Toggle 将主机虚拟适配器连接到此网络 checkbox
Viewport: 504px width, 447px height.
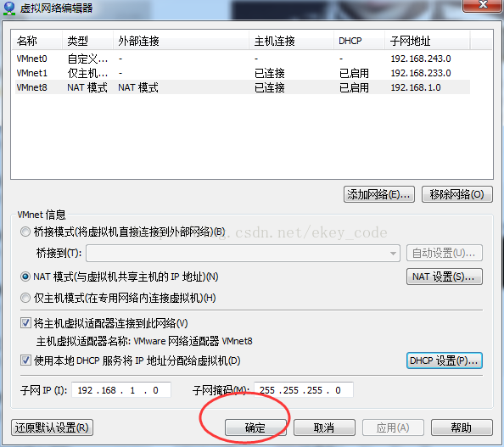pos(25,323)
